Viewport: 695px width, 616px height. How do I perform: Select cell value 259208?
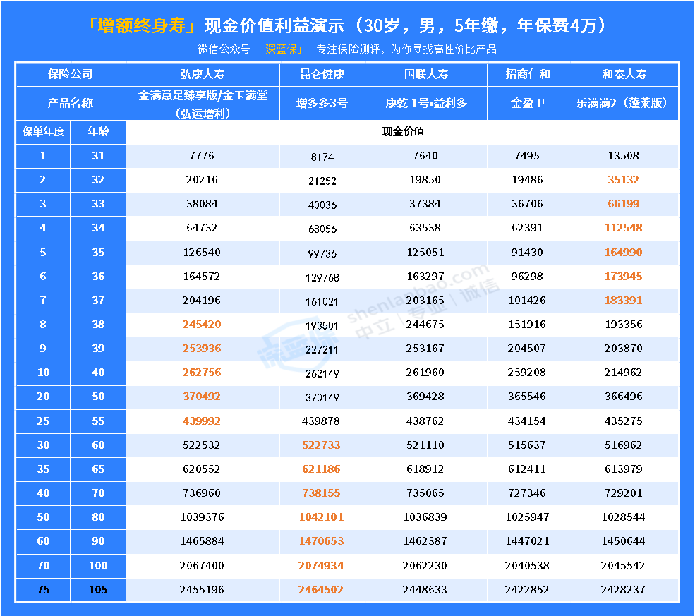point(527,372)
